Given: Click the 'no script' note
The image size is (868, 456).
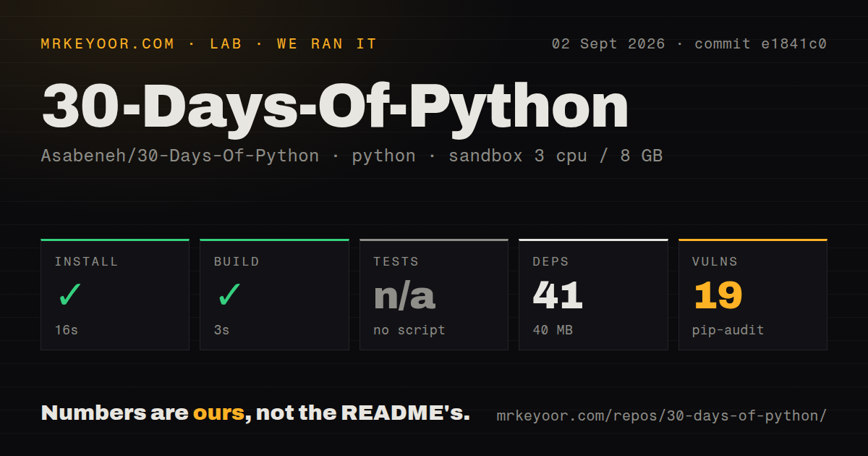Looking at the screenshot, I should 409,330.
